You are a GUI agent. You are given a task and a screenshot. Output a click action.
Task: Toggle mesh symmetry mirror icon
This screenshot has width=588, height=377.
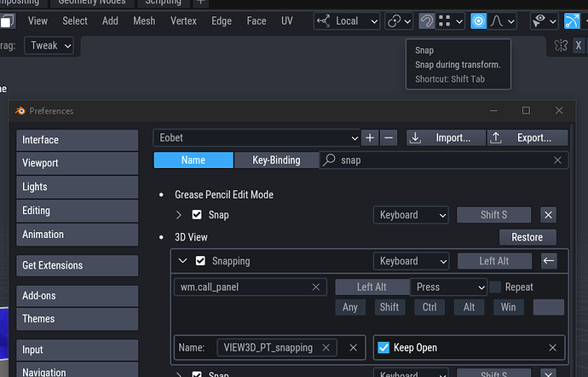pos(561,45)
